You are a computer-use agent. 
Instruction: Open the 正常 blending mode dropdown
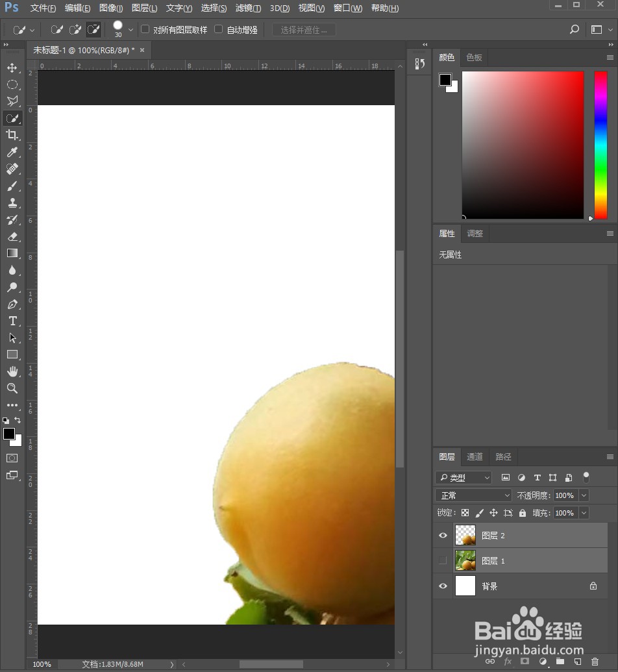tap(473, 495)
